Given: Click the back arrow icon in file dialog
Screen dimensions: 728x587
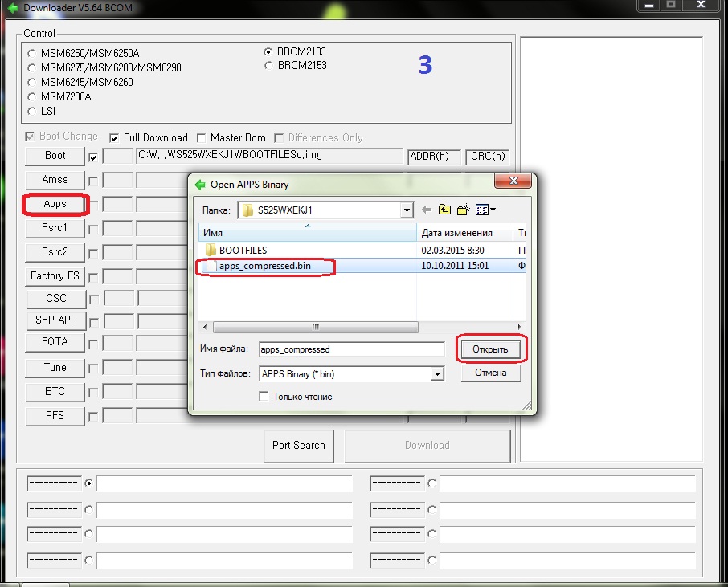Looking at the screenshot, I should [427, 210].
